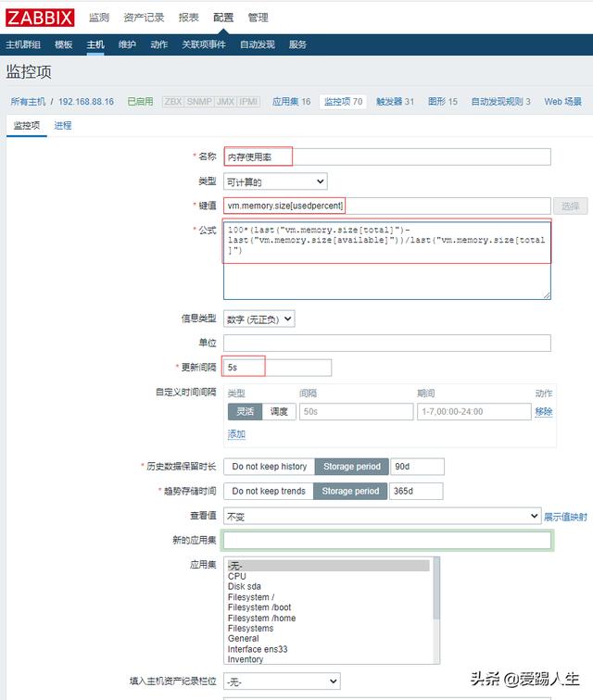Go to 模板 submenu
Screen dimensions: 593x700
pos(63,44)
